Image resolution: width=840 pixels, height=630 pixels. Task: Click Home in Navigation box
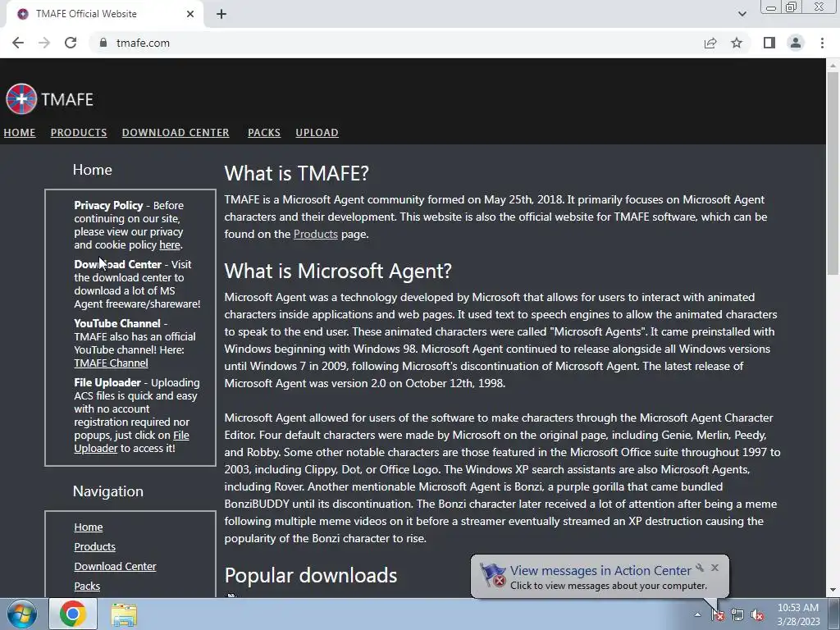click(x=89, y=527)
